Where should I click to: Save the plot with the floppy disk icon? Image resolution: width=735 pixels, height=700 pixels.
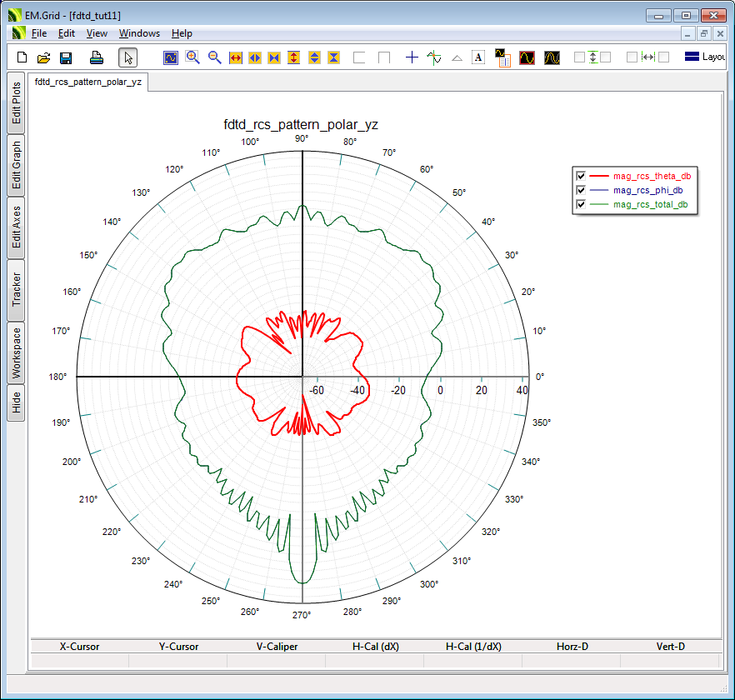(66, 57)
